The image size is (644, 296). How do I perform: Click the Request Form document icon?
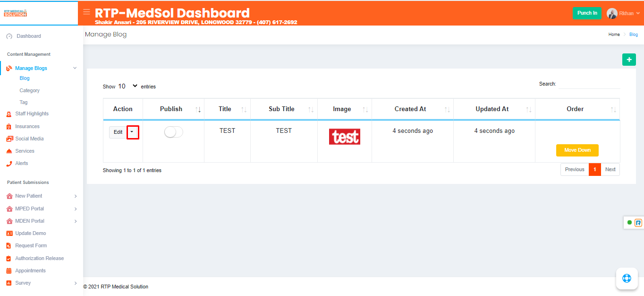tap(9, 246)
